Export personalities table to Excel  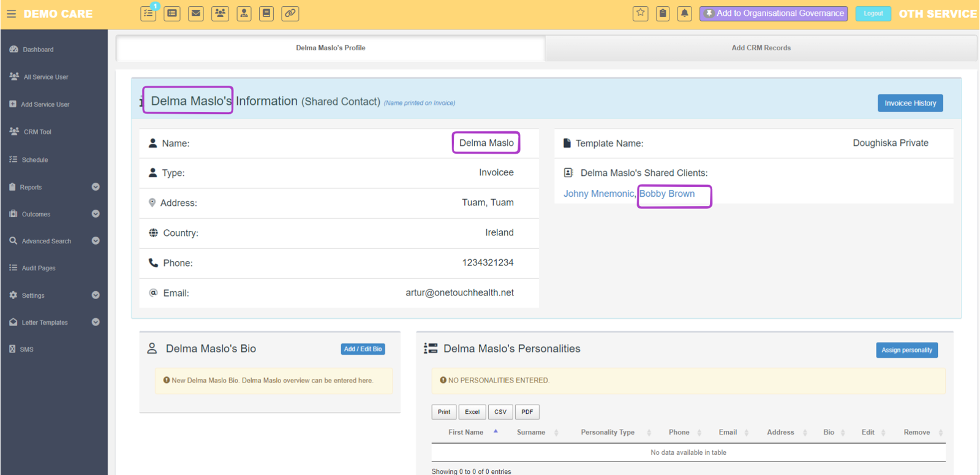point(472,412)
